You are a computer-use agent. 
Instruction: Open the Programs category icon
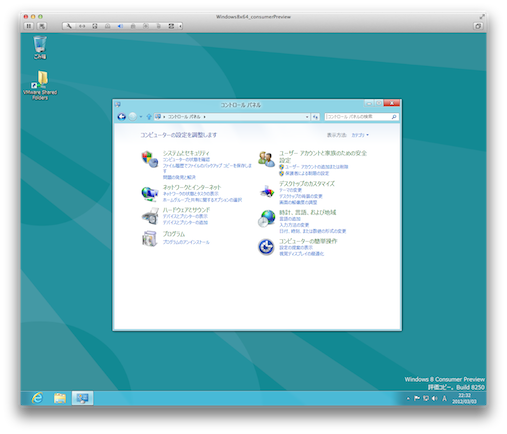click(149, 239)
